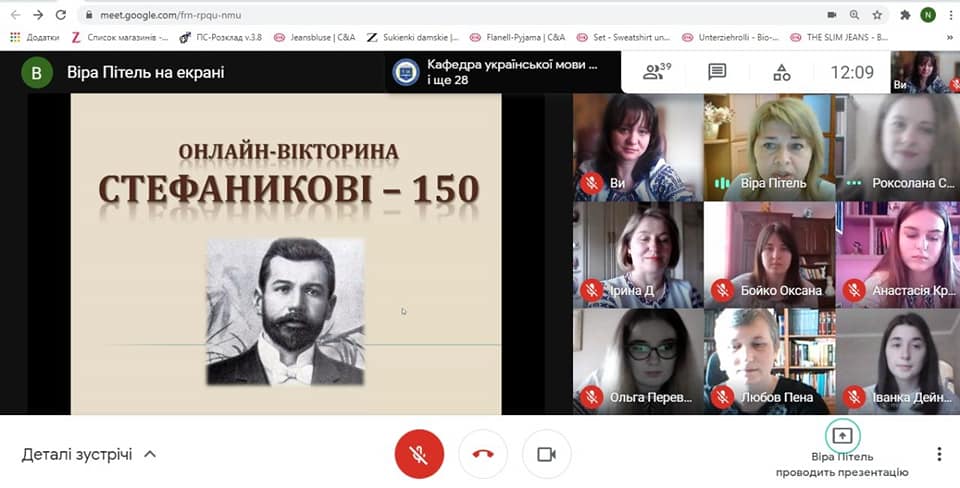The image size is (960, 488).
Task: Open the activities shapes icon
Action: [781, 72]
